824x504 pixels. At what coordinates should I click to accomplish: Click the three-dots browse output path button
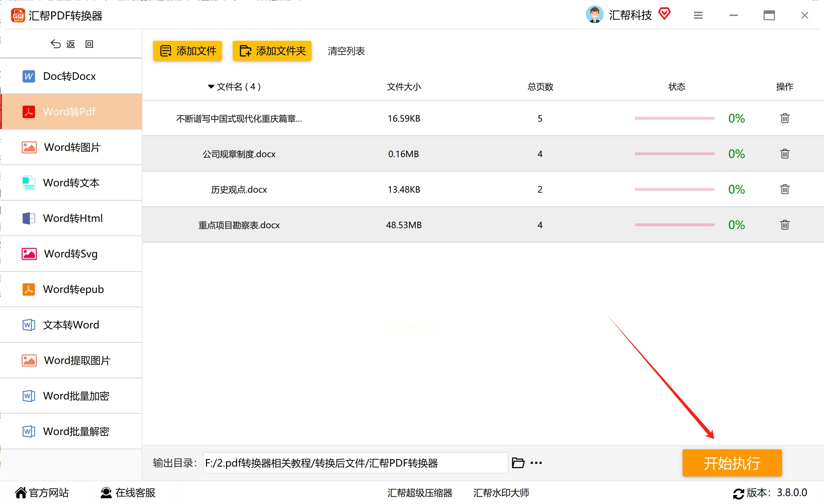tap(536, 463)
